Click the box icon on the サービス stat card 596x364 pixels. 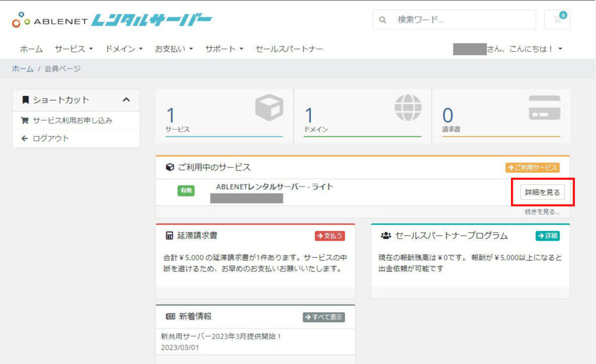click(x=268, y=108)
